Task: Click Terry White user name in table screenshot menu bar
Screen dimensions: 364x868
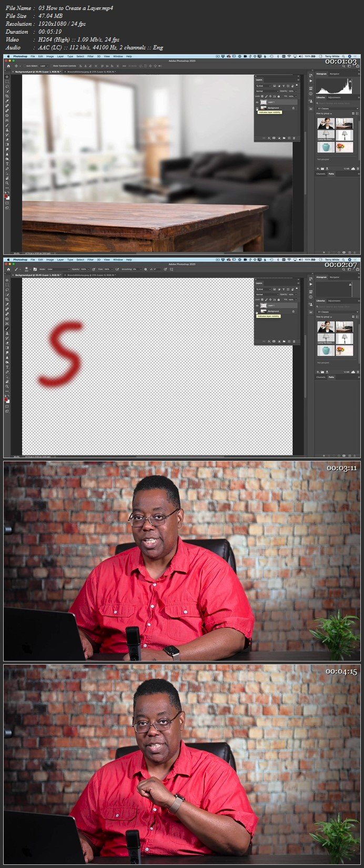Action: (332, 56)
